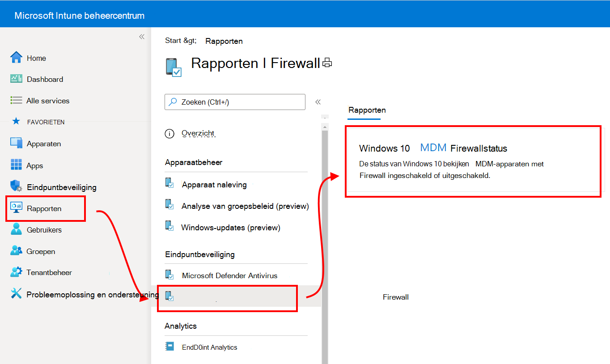
Task: Click the Favorieten star icon
Action: coord(16,121)
